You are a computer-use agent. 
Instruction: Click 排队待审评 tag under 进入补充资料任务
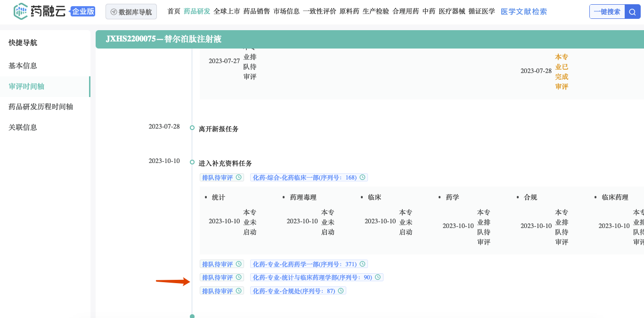point(222,178)
